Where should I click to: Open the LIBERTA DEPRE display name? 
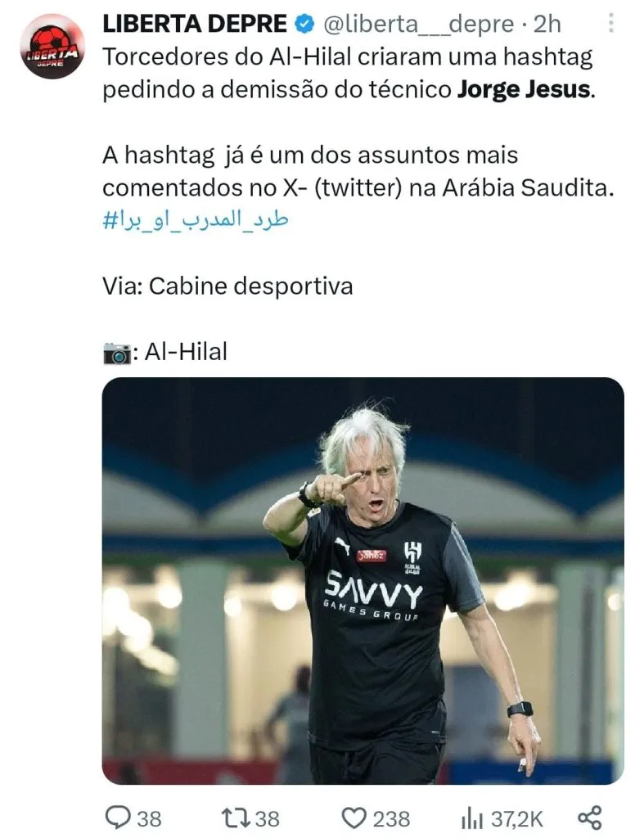[x=195, y=24]
